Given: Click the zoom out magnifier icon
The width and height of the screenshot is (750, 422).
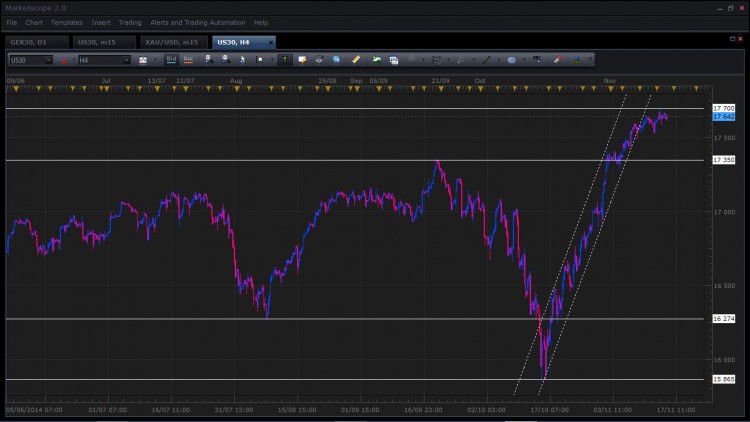Looking at the screenshot, I should click(225, 59).
